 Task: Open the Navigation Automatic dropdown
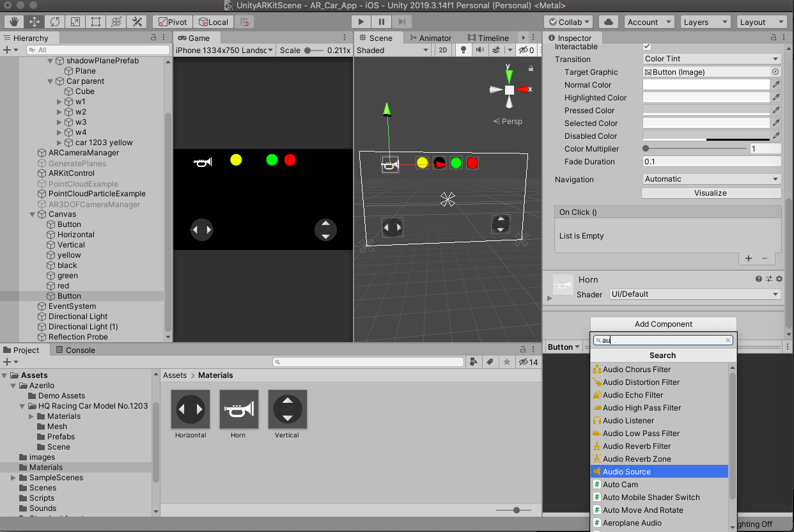tap(712, 179)
